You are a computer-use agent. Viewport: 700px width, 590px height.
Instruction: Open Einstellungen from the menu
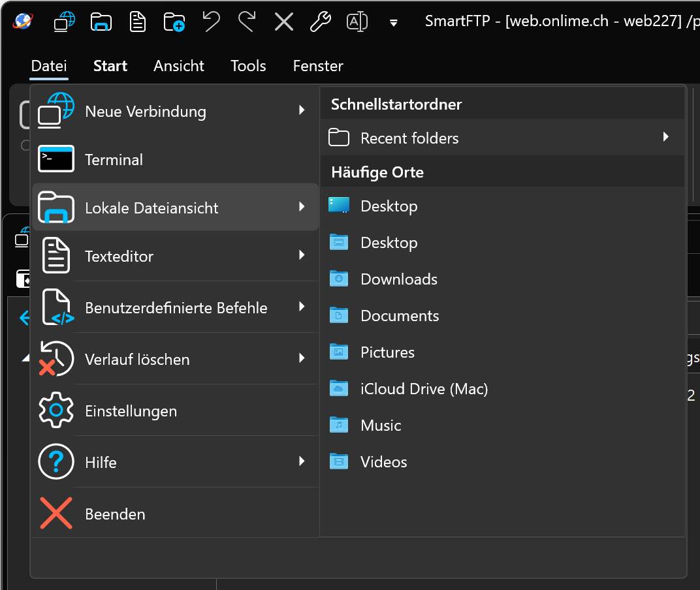(176, 411)
